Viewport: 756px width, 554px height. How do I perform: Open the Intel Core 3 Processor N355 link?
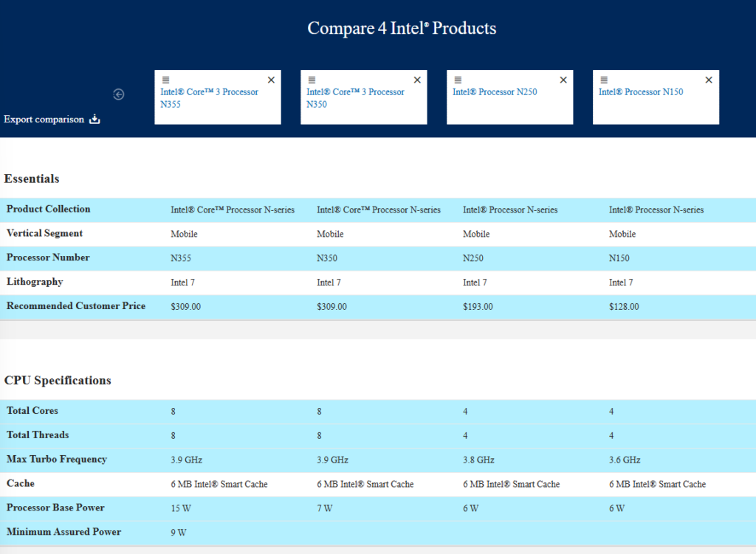(209, 98)
